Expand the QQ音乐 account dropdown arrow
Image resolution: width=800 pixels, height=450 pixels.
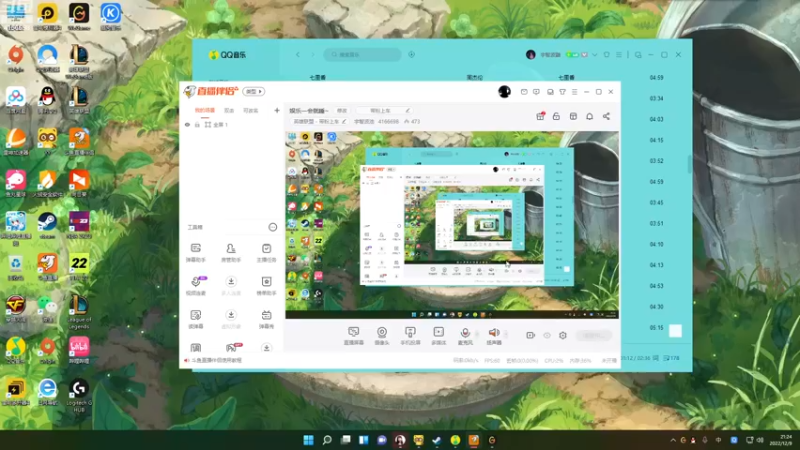(x=595, y=55)
